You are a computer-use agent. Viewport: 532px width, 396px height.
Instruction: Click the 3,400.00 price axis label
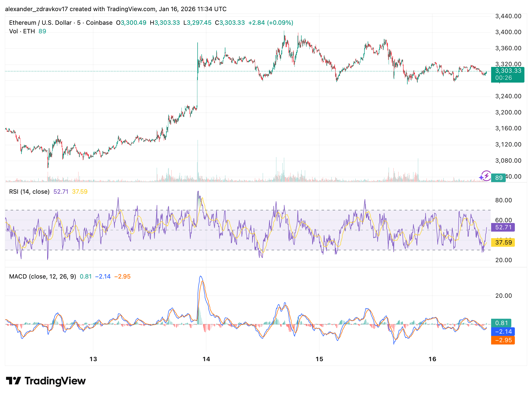tap(508, 32)
